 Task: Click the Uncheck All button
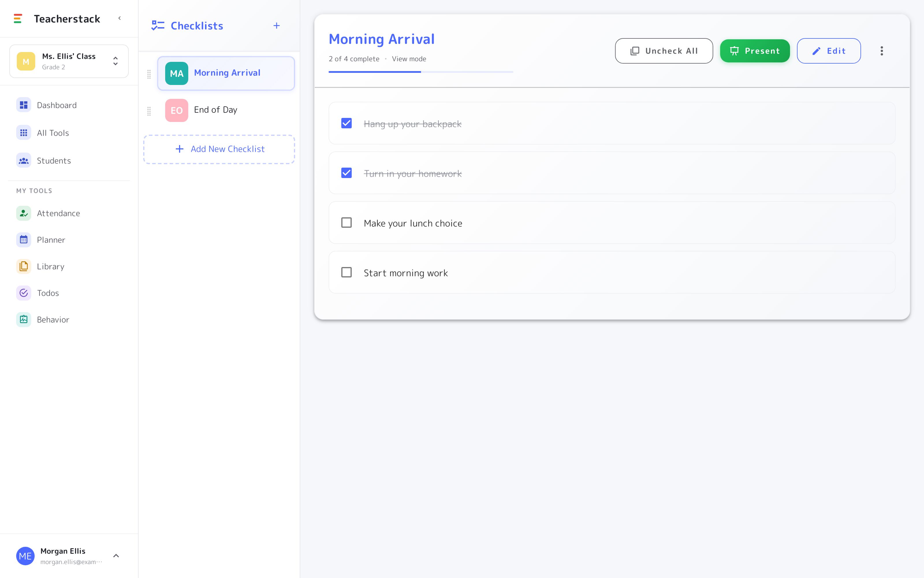[664, 51]
